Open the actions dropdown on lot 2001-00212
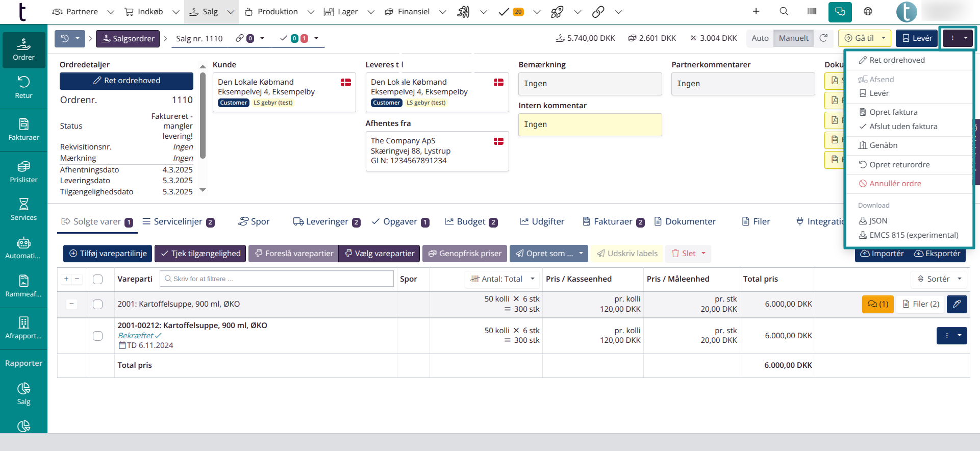This screenshot has width=980, height=451. 952,336
